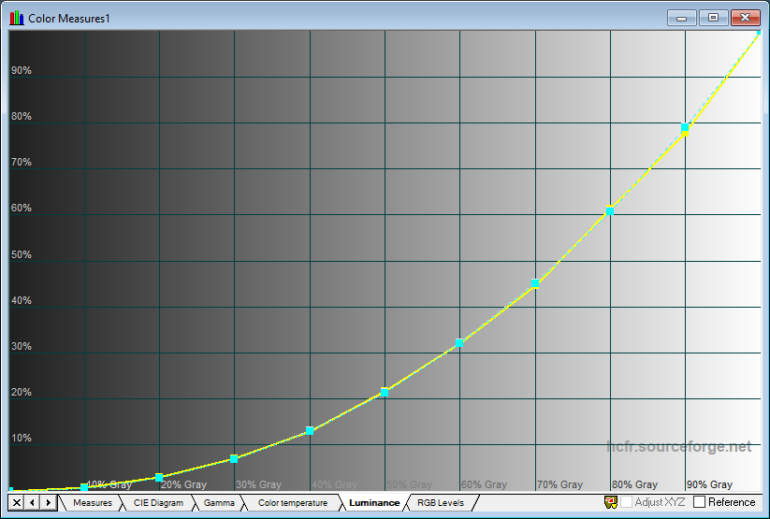Click the '10%' luminance axis label
Screen dimensions: 770x519
(x=21, y=437)
